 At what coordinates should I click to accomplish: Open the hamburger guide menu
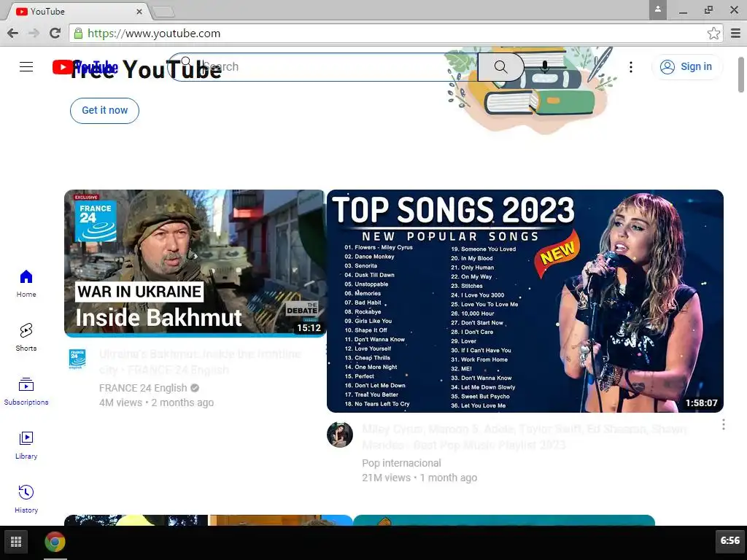26,67
